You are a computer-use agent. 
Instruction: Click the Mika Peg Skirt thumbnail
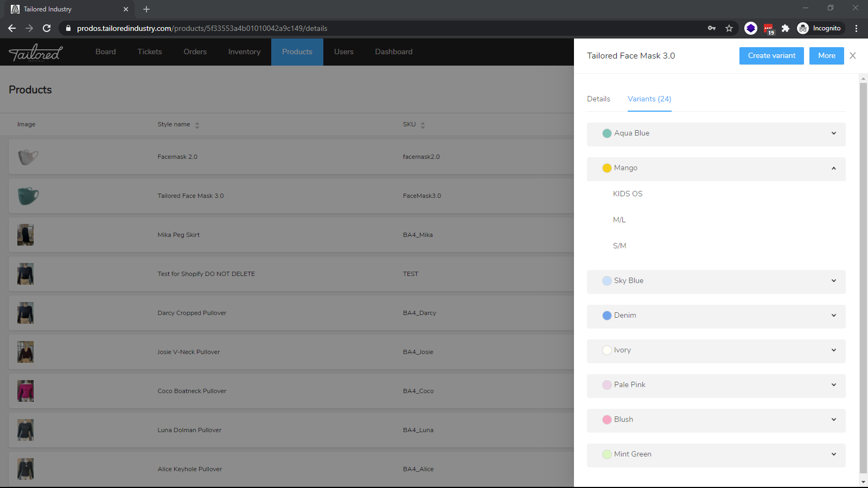click(25, 235)
